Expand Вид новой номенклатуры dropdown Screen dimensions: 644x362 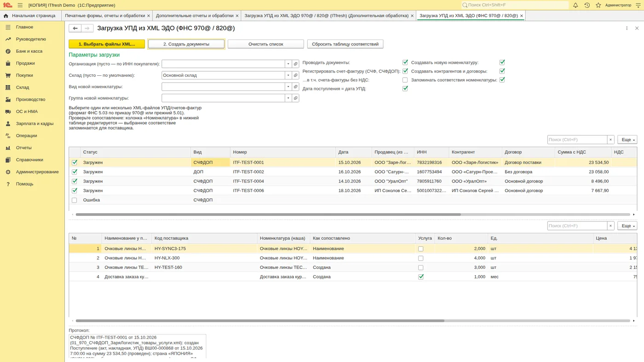[x=288, y=87]
